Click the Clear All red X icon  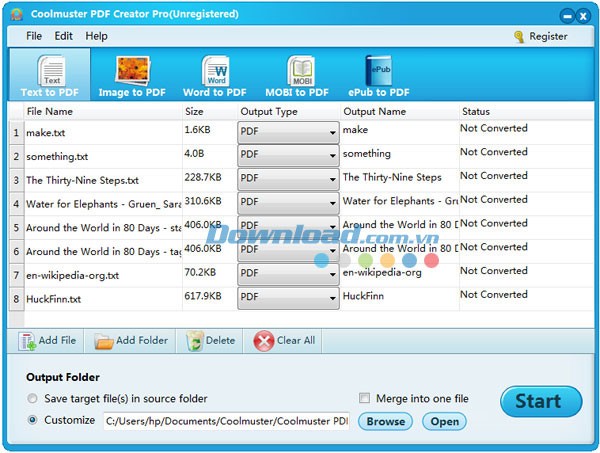tap(264, 341)
